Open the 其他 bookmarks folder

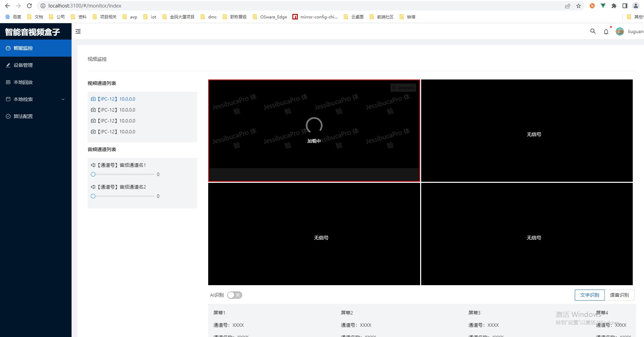pyautogui.click(x=634, y=16)
